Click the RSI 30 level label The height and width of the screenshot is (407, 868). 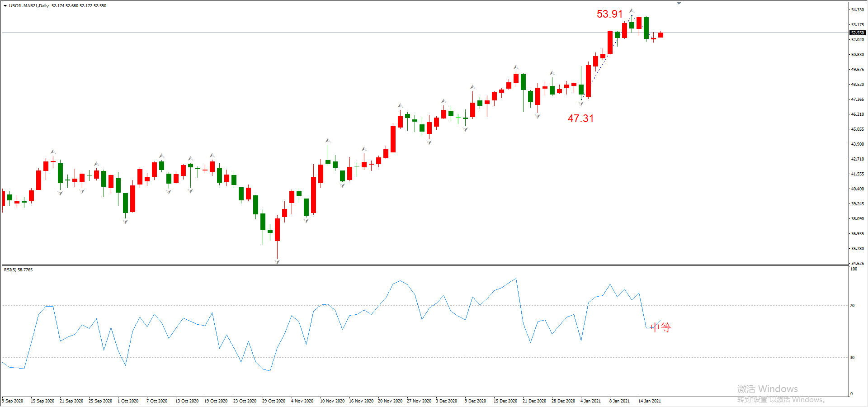tap(852, 358)
